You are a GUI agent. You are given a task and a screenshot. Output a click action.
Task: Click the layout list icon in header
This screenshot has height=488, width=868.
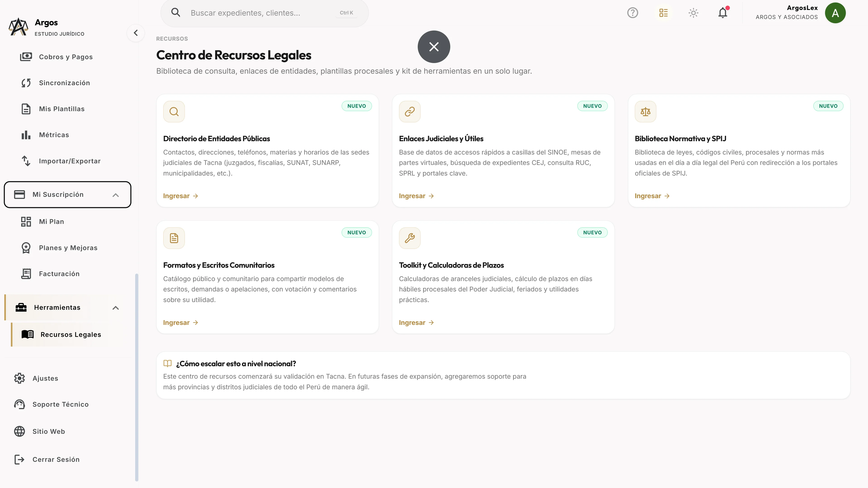click(663, 13)
